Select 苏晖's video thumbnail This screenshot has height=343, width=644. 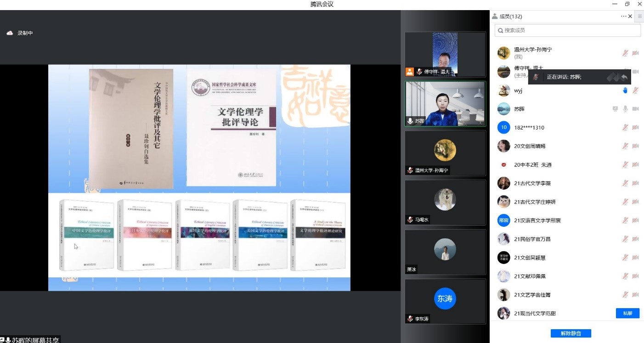click(445, 104)
